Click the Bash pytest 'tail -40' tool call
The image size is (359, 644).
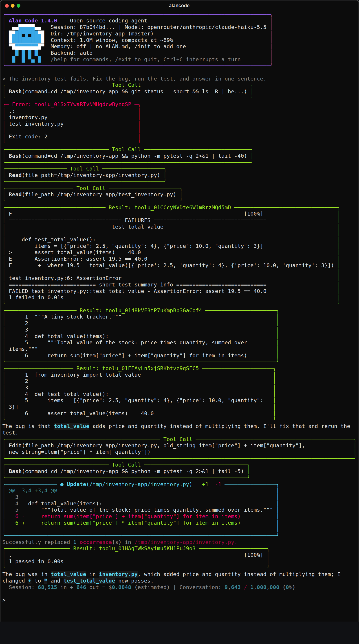128,156
